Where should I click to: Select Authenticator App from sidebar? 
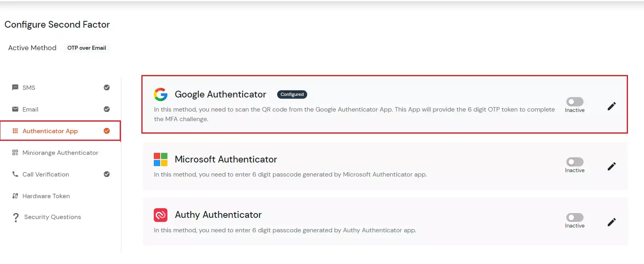click(x=50, y=131)
